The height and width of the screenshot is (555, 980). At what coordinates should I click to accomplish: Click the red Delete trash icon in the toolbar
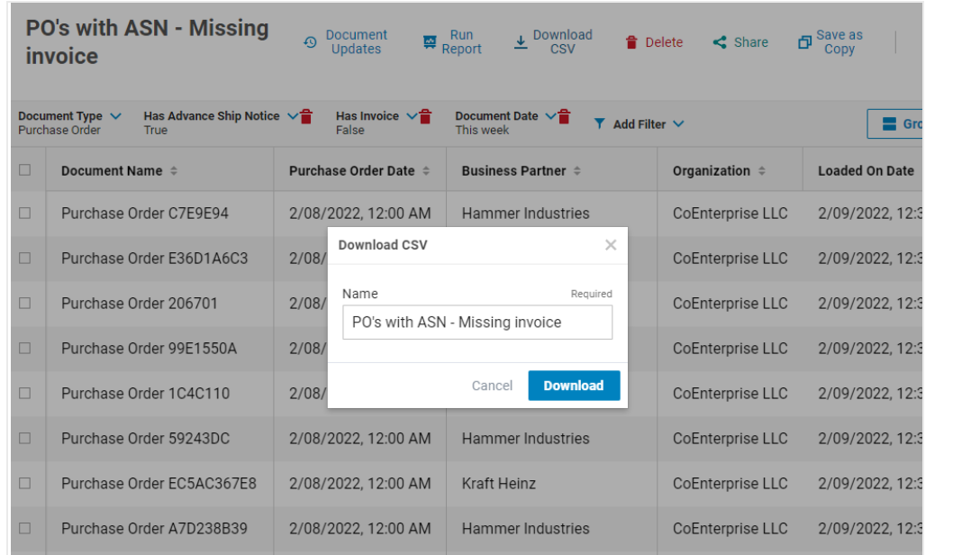click(x=631, y=42)
